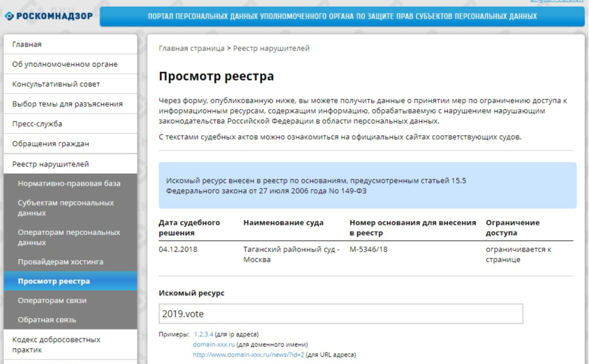Go to Консультативный совет page

(x=70, y=84)
